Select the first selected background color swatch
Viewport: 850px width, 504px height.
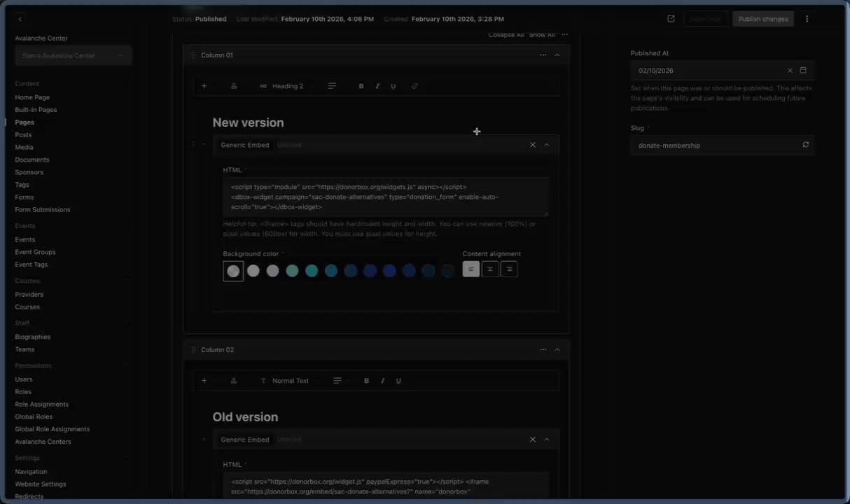tap(233, 271)
